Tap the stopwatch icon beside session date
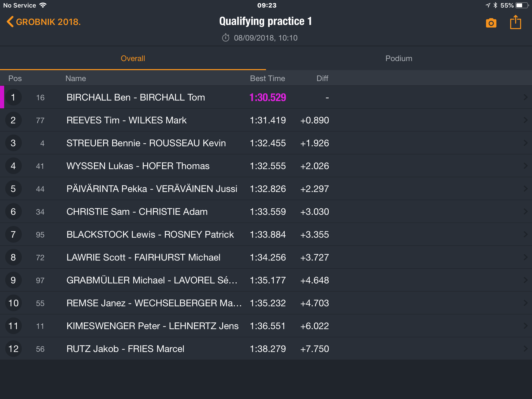 click(225, 38)
